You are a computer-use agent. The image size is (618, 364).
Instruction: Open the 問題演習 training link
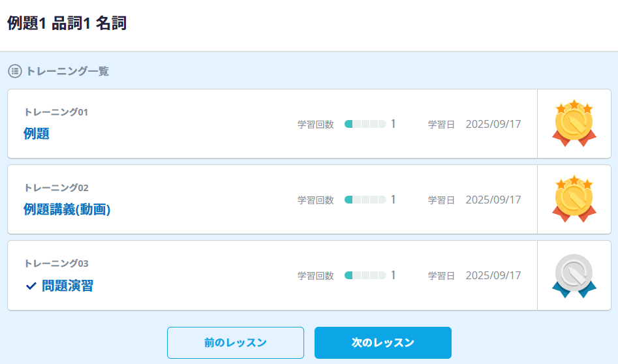67,286
